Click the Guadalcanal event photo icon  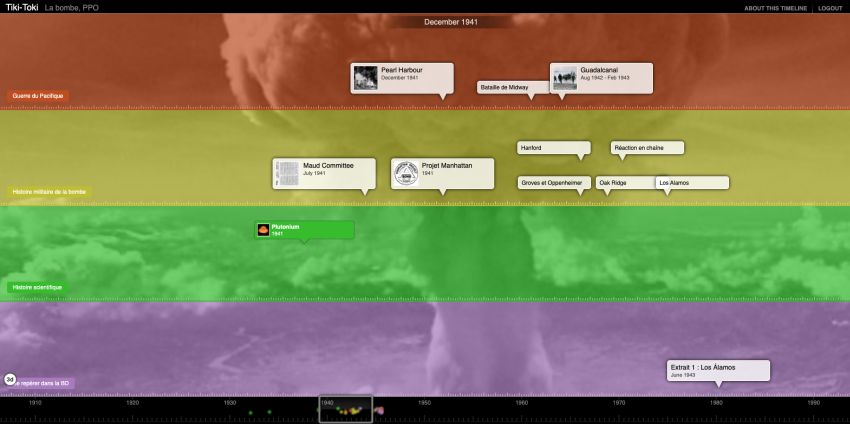coord(565,78)
